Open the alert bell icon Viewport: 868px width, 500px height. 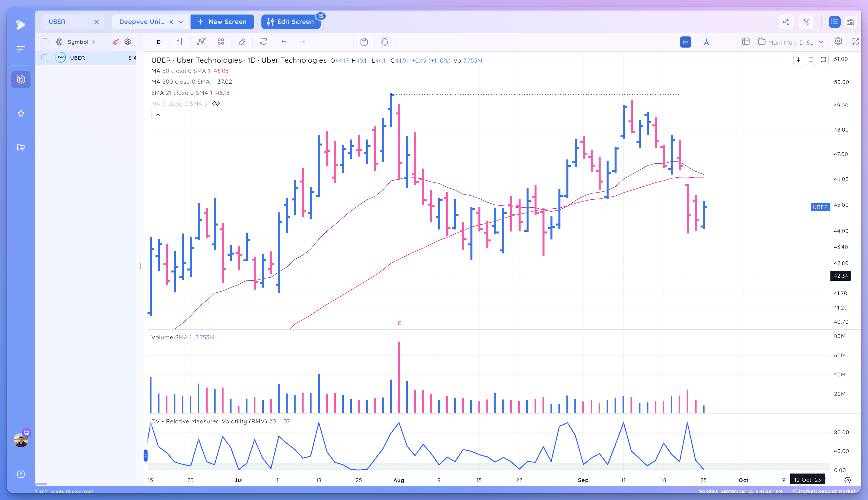(x=384, y=42)
